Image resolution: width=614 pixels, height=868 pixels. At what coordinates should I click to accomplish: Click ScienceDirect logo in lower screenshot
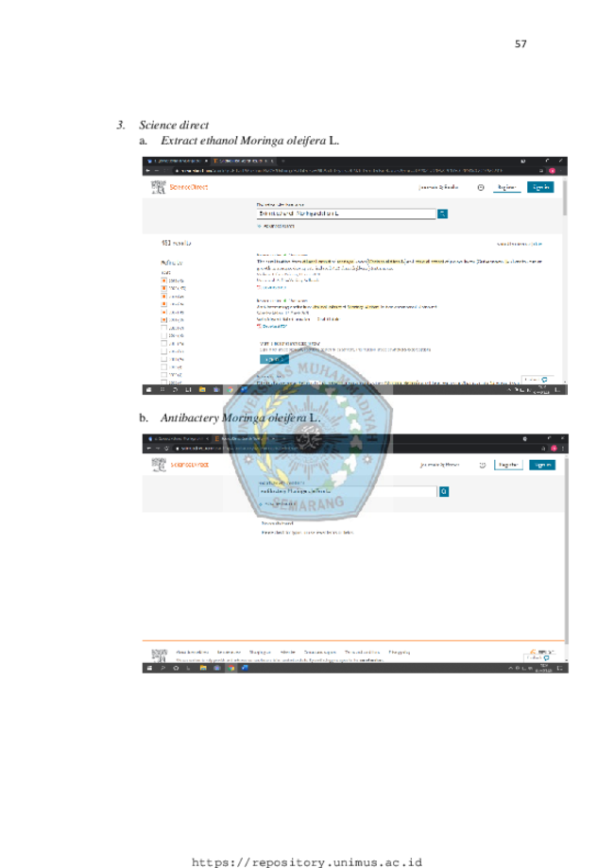tap(179, 465)
